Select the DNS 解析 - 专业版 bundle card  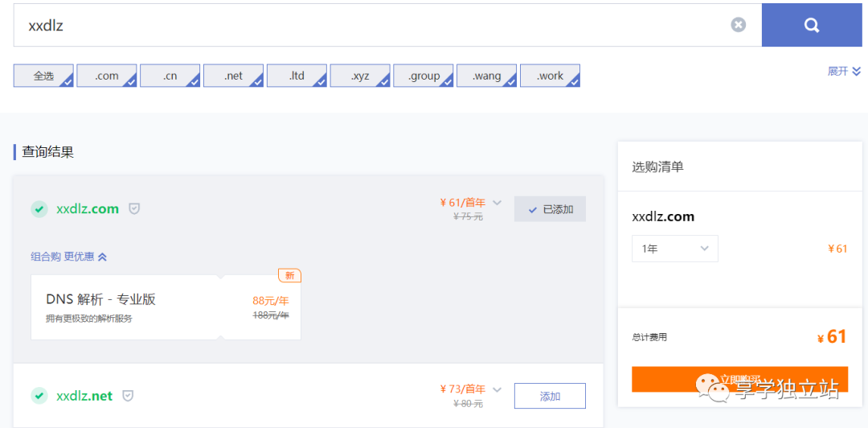point(166,307)
